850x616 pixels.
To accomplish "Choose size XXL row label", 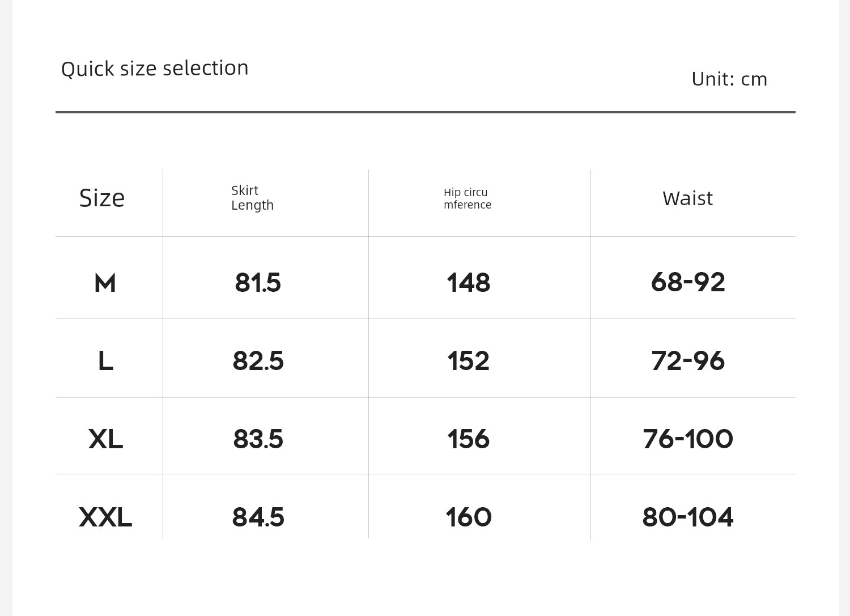I will click(105, 517).
